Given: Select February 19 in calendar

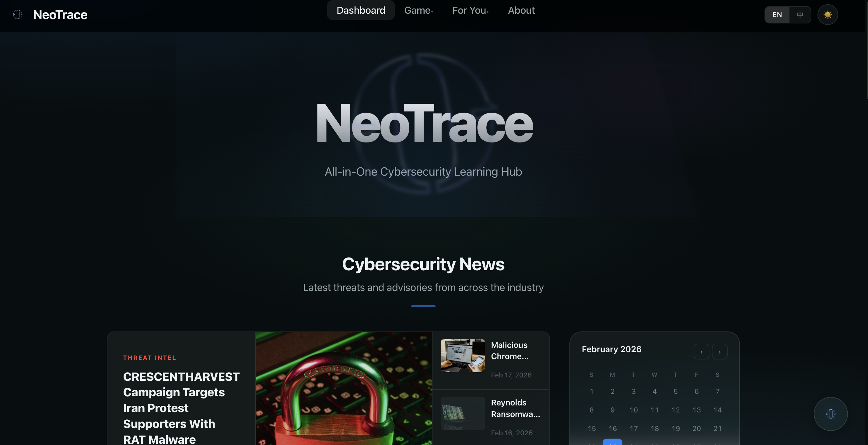Looking at the screenshot, I should tap(675, 429).
